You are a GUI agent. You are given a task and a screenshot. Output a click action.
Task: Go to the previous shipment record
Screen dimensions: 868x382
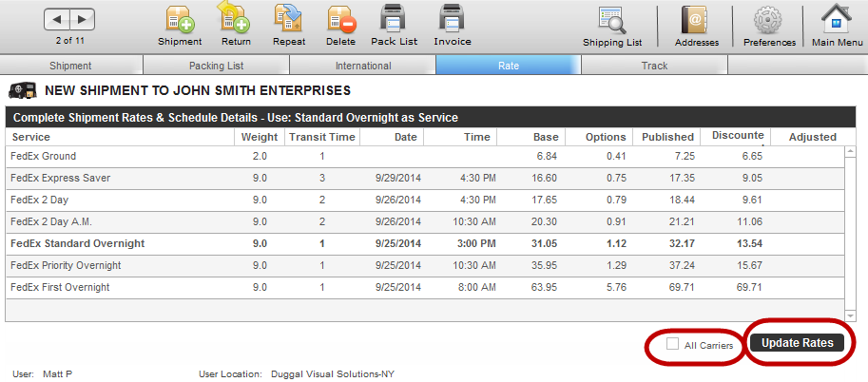[57, 20]
